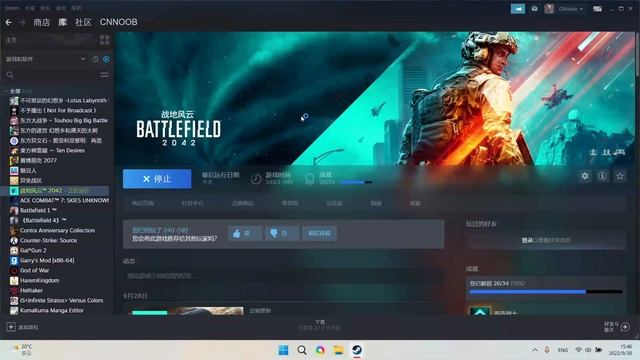Not recommend with thumbs down
640x360 pixels.
(x=282, y=233)
